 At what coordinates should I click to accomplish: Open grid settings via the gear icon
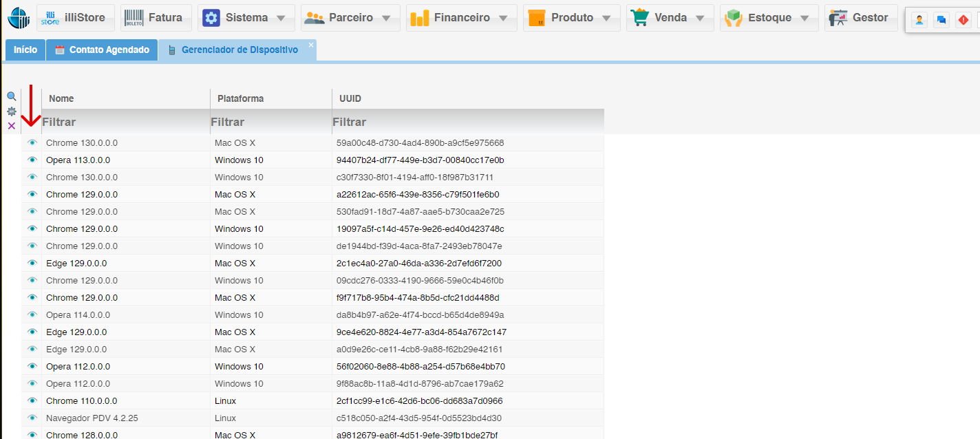tap(11, 111)
